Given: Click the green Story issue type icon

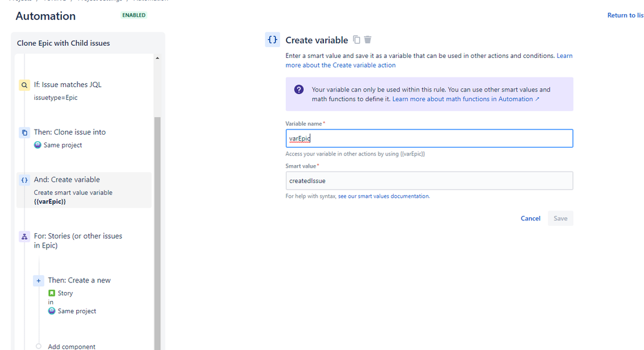Looking at the screenshot, I should pos(52,293).
